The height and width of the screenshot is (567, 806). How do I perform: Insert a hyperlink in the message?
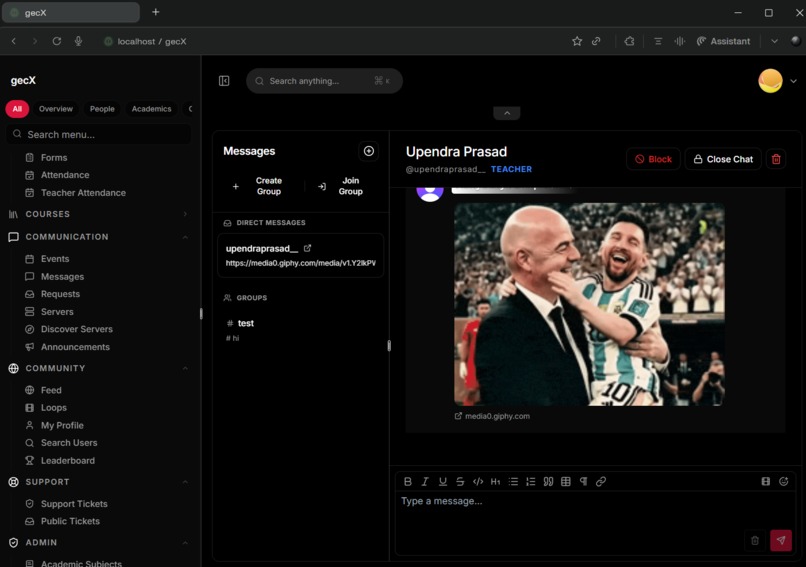tap(601, 482)
